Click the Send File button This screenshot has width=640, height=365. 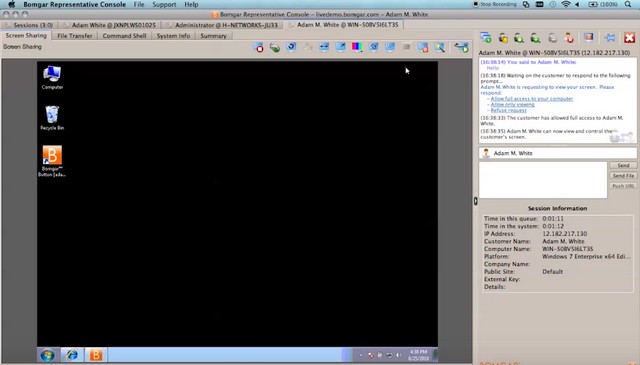pyautogui.click(x=623, y=176)
